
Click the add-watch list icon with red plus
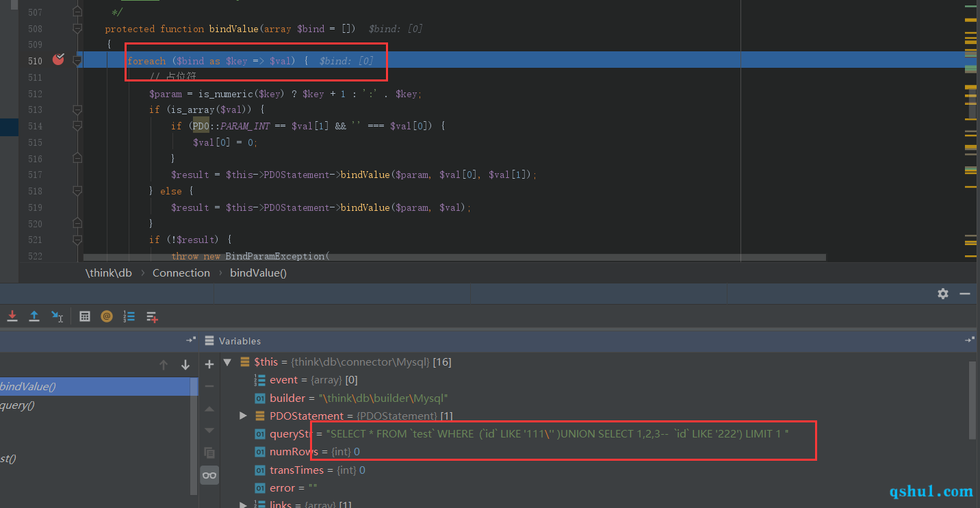(152, 317)
